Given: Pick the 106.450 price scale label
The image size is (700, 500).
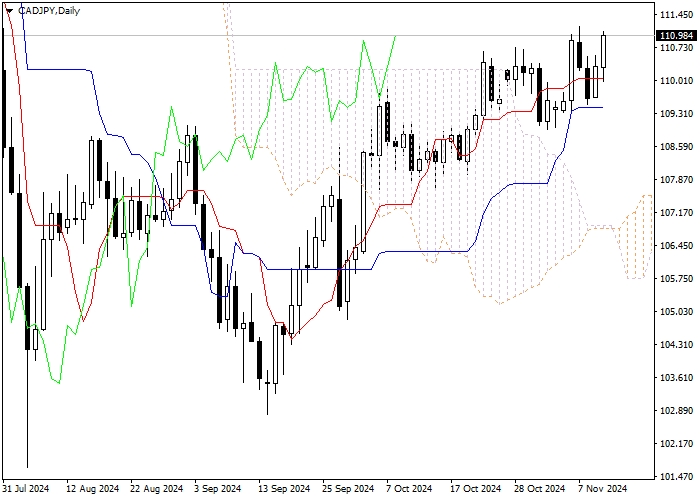Looking at the screenshot, I should 676,246.
